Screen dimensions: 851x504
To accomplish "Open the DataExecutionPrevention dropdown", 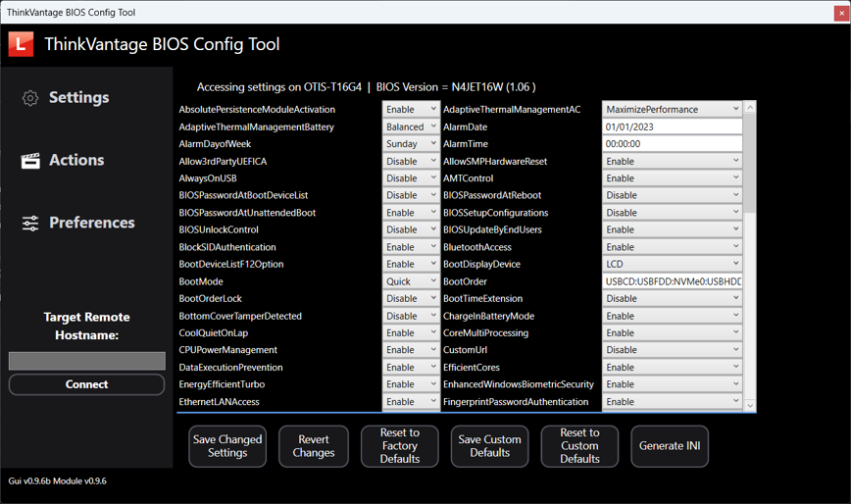I will coord(411,368).
